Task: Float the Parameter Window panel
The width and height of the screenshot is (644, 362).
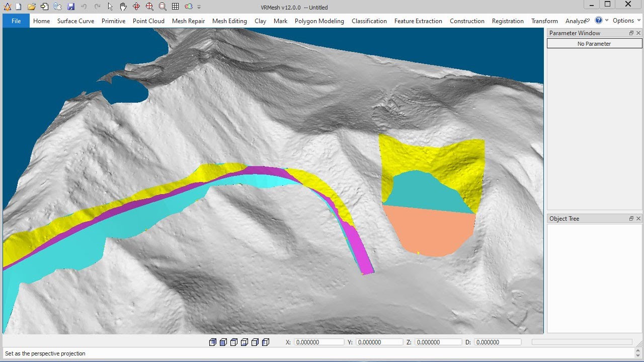Action: point(631,33)
